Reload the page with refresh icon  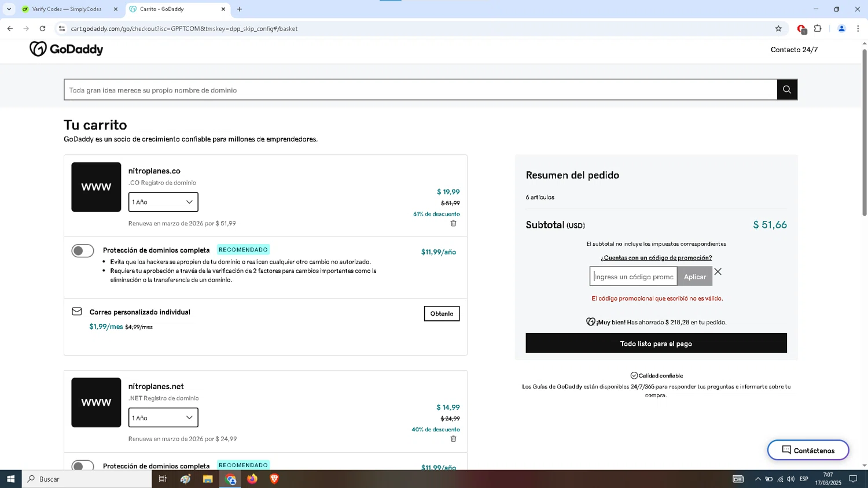click(x=42, y=28)
